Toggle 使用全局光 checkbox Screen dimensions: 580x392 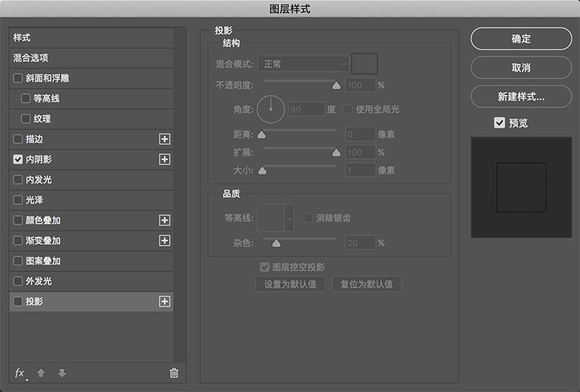pyautogui.click(x=348, y=109)
